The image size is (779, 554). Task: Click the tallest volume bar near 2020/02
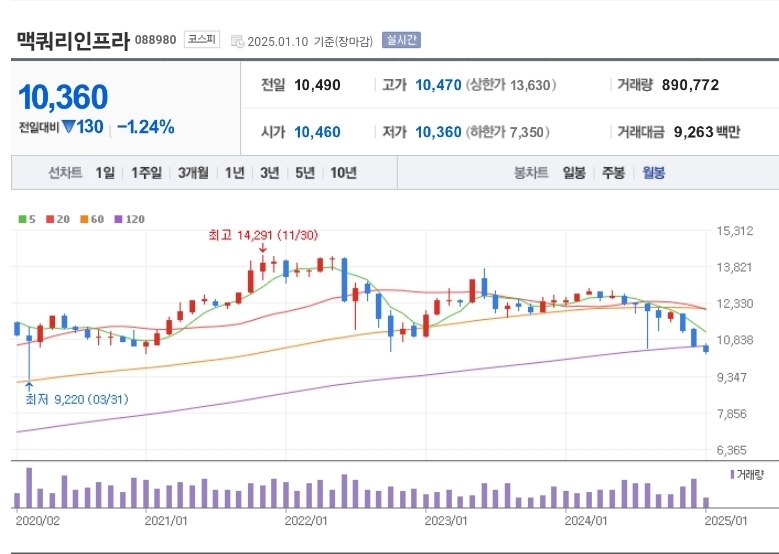[x=29, y=487]
